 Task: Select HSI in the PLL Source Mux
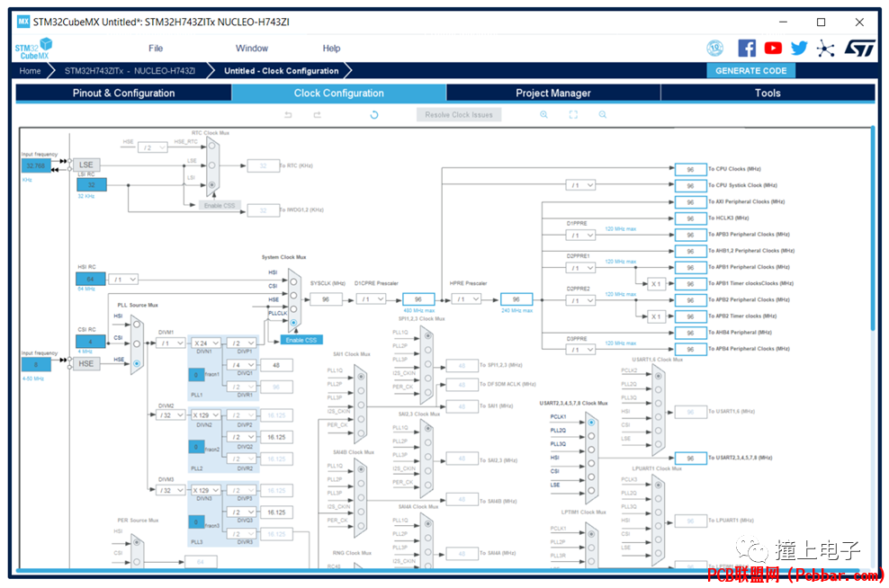(137, 325)
